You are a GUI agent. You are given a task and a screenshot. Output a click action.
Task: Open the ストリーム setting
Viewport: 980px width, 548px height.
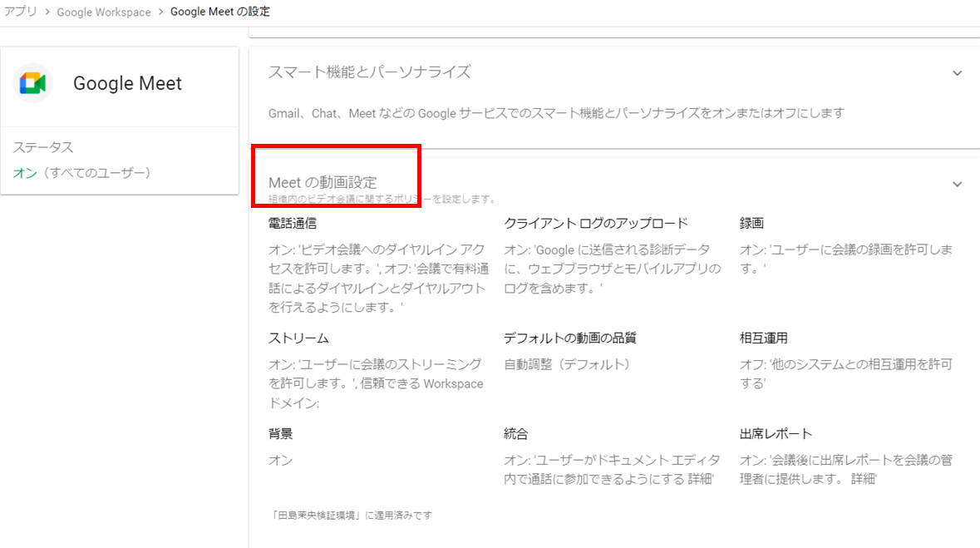point(298,338)
